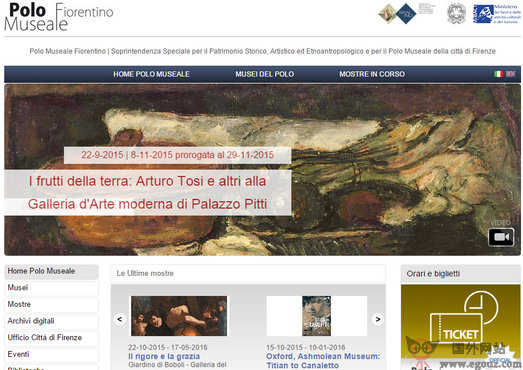The image size is (523, 370).
Task: Select Archivi digitali in sidebar
Action: 51,321
